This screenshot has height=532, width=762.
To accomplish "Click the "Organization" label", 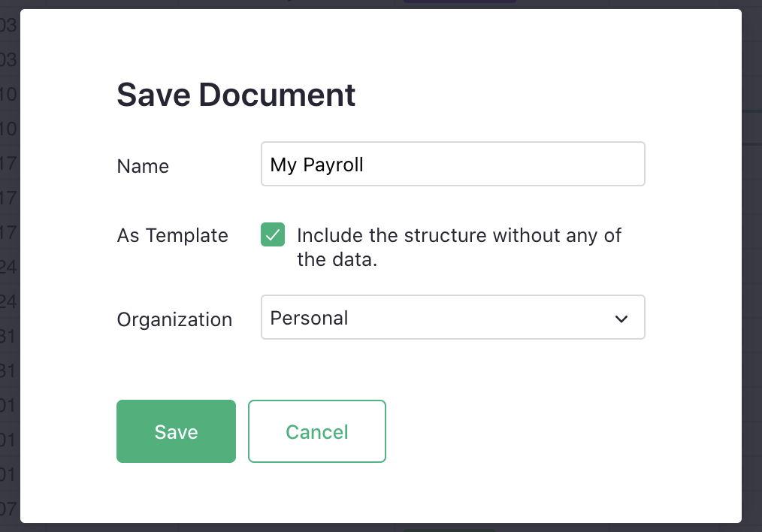I will 174,319.
